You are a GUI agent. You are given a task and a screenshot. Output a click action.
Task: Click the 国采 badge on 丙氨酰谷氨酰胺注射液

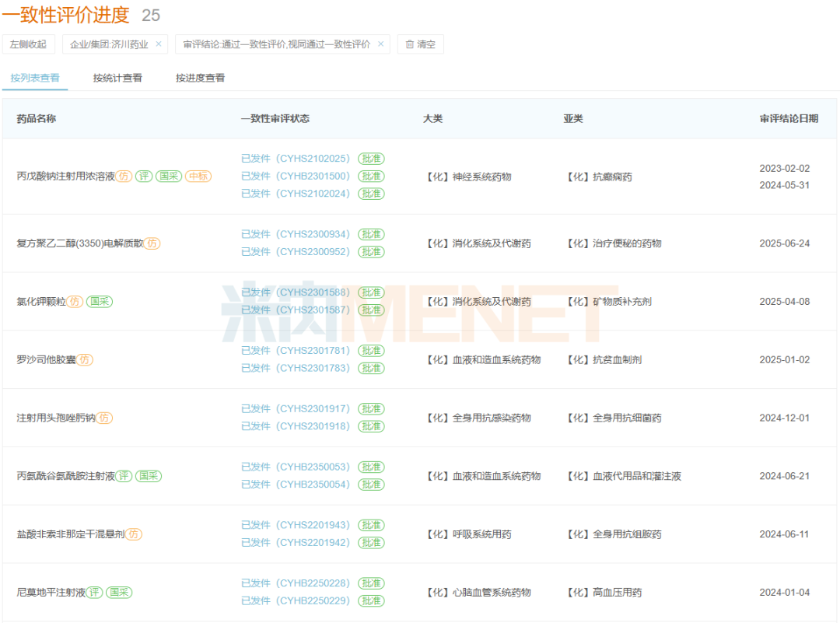tap(149, 476)
